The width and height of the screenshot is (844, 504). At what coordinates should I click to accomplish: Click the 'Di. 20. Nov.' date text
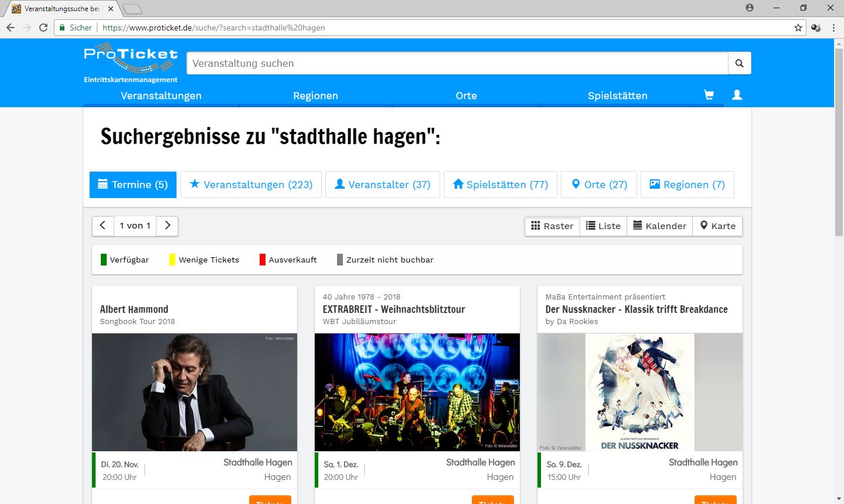coord(120,464)
